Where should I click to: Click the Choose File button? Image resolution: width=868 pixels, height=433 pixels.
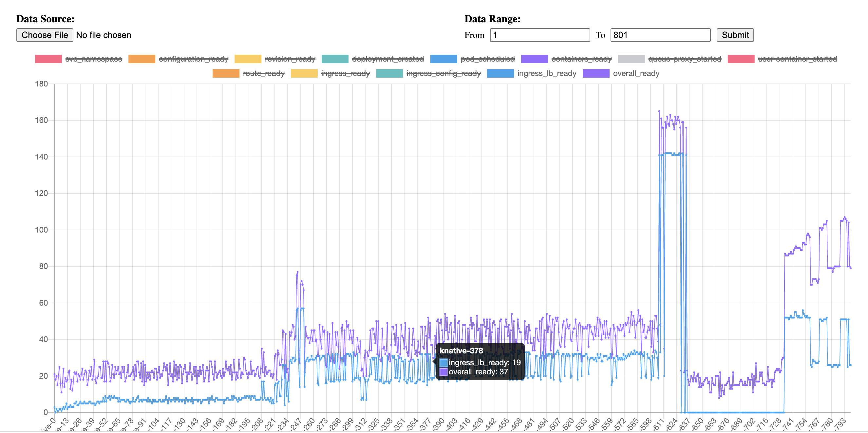click(45, 35)
